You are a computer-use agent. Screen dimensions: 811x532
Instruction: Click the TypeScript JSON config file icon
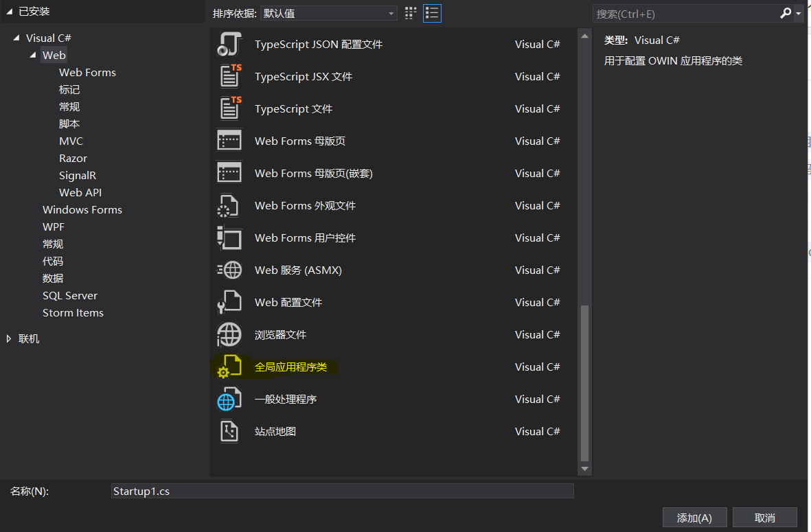point(229,45)
